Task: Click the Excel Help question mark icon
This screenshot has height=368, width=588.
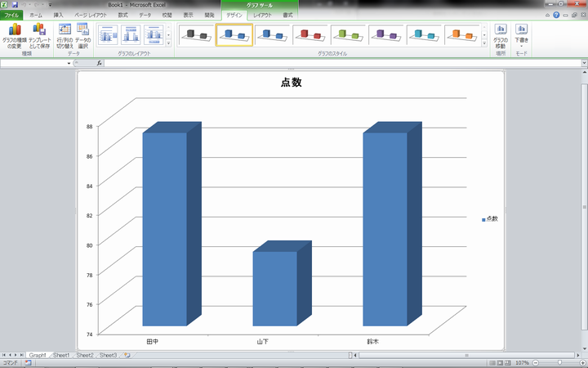Action: (x=556, y=15)
